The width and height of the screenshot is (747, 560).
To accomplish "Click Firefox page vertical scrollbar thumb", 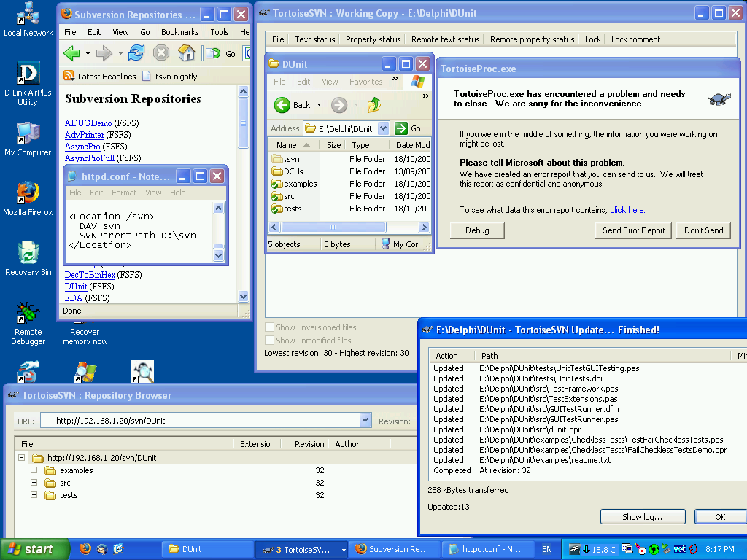I will coord(243,122).
